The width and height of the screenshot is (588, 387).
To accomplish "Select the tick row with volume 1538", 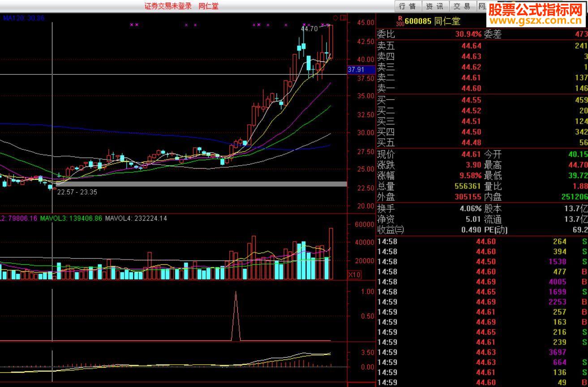I will (482, 262).
